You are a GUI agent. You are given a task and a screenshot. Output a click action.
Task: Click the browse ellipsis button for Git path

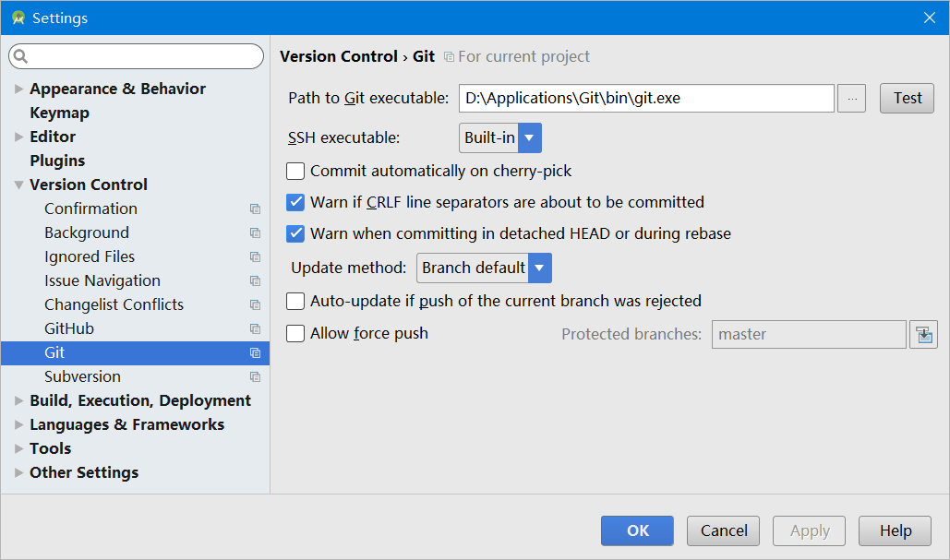pos(851,98)
